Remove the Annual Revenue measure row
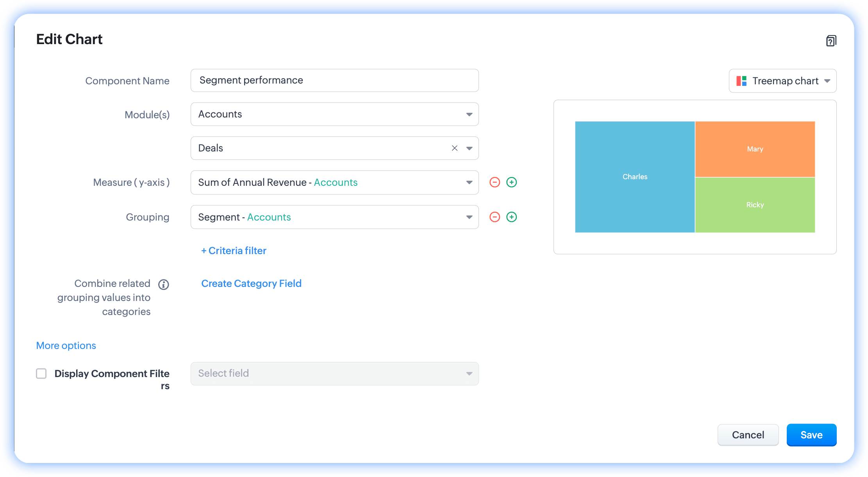 (495, 182)
